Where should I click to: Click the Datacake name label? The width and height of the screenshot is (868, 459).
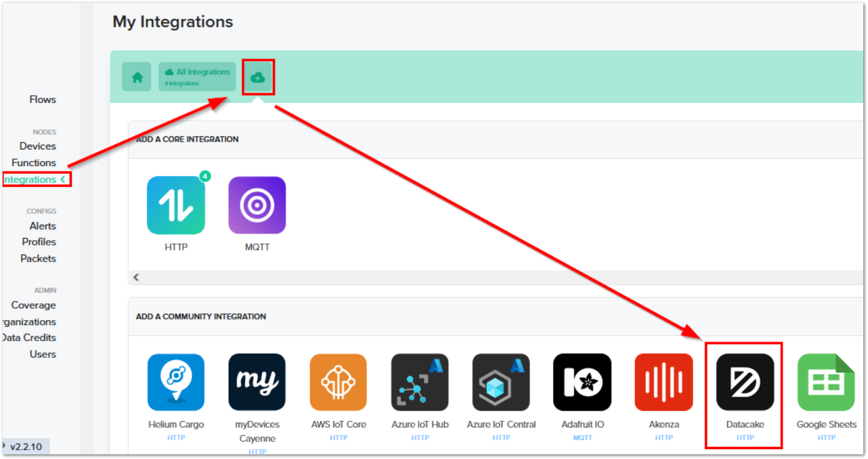click(x=745, y=424)
